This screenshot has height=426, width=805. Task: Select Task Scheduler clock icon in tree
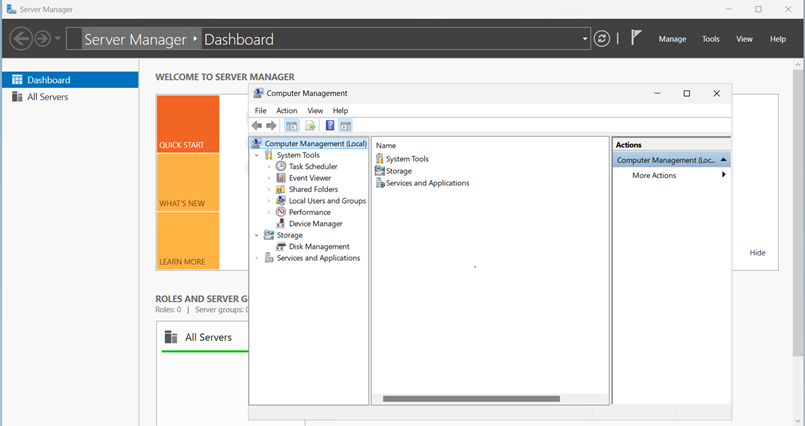click(x=281, y=166)
